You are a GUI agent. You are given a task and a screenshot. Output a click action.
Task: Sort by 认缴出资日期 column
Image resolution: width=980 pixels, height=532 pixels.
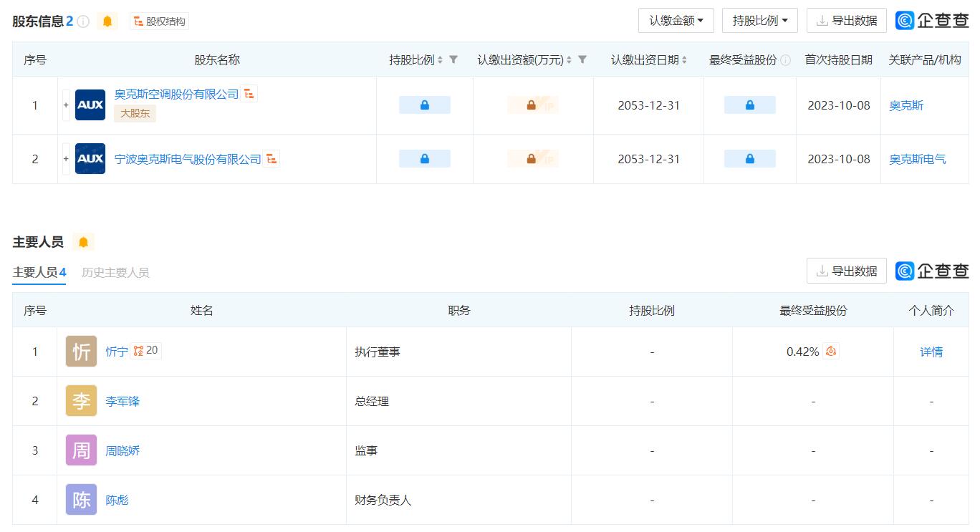tap(685, 60)
